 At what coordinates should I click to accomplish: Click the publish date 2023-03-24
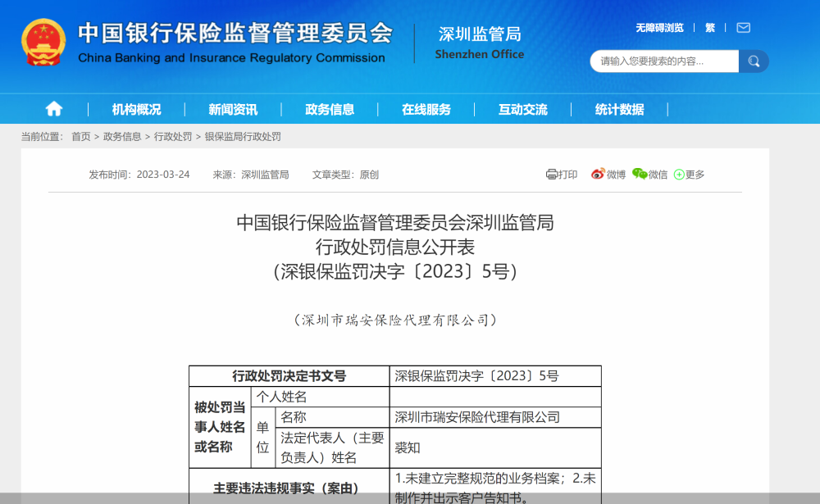163,175
